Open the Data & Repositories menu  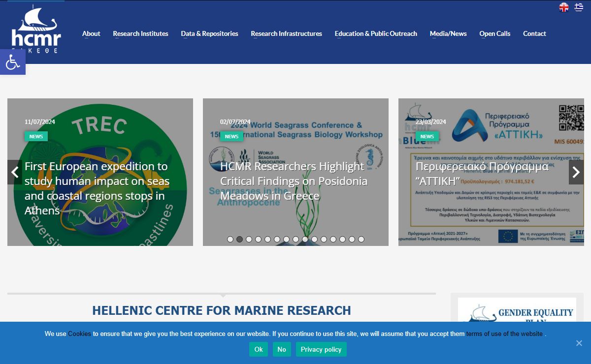pos(209,33)
